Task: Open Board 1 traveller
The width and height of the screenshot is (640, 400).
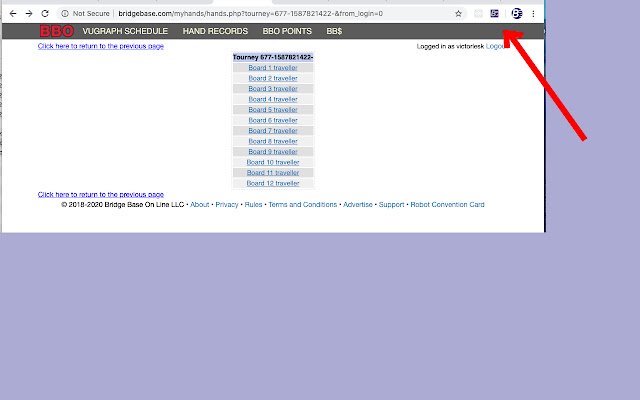Action: click(x=273, y=68)
